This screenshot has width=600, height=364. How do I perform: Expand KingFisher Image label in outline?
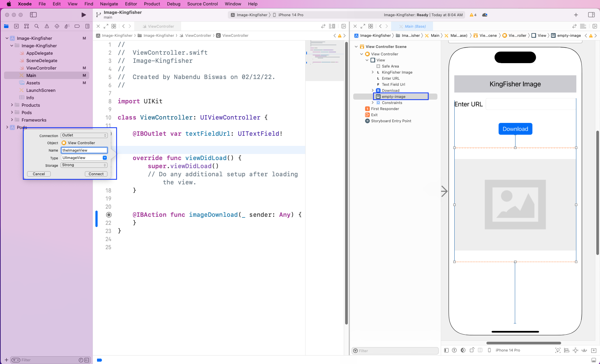373,72
